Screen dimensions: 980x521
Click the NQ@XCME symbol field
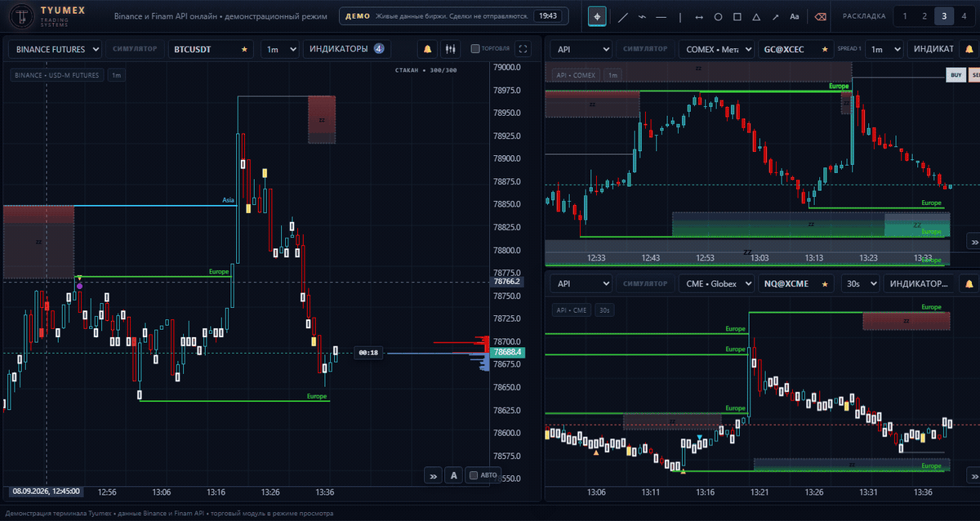tap(798, 283)
